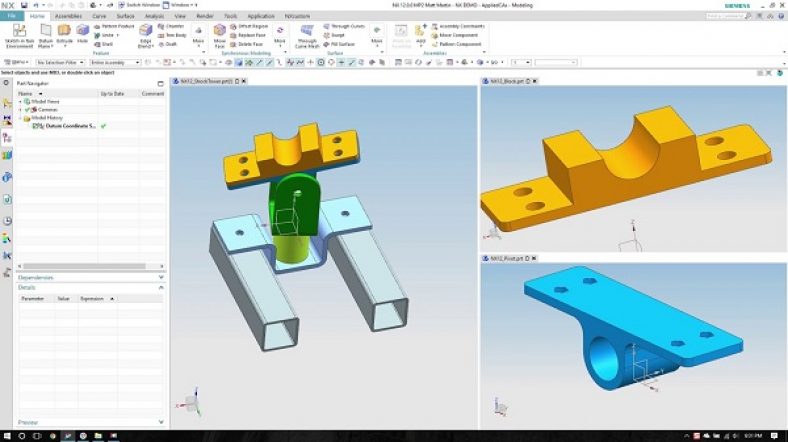Open the Constraint Navigator sidebar tab

tap(7, 121)
